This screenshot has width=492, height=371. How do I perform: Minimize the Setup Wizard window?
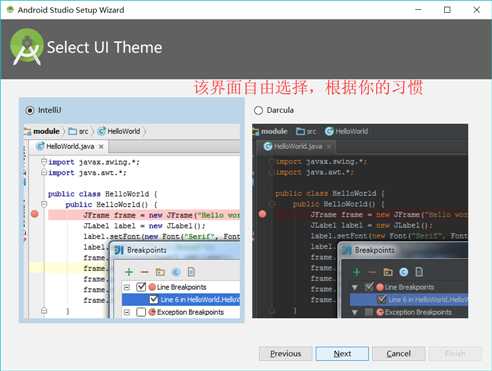tap(419, 10)
